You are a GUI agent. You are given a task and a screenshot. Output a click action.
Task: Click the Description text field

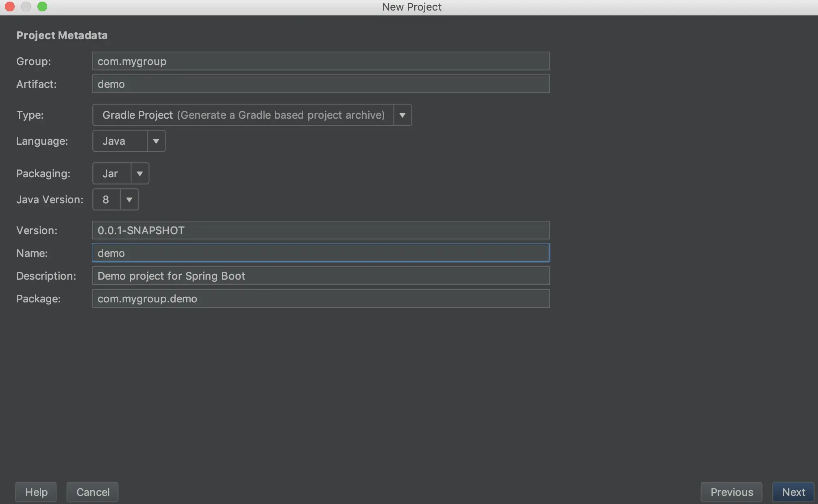[x=321, y=276]
